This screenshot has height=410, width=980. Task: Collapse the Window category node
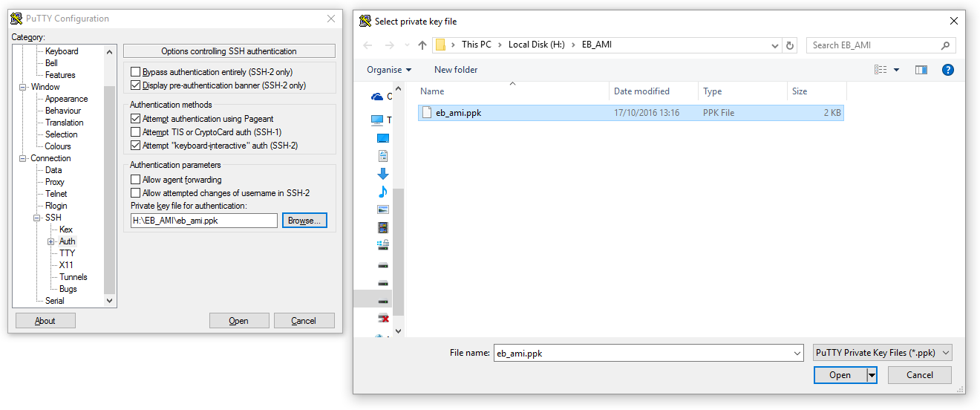23,87
